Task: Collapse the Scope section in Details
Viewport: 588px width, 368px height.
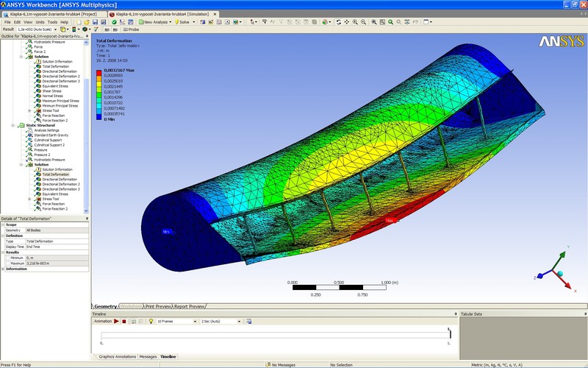Action: tap(3, 224)
